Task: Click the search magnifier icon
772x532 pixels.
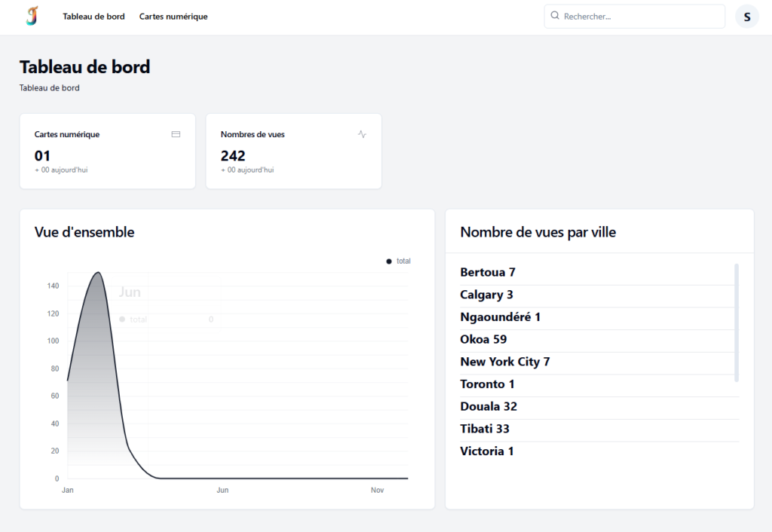Action: [556, 16]
